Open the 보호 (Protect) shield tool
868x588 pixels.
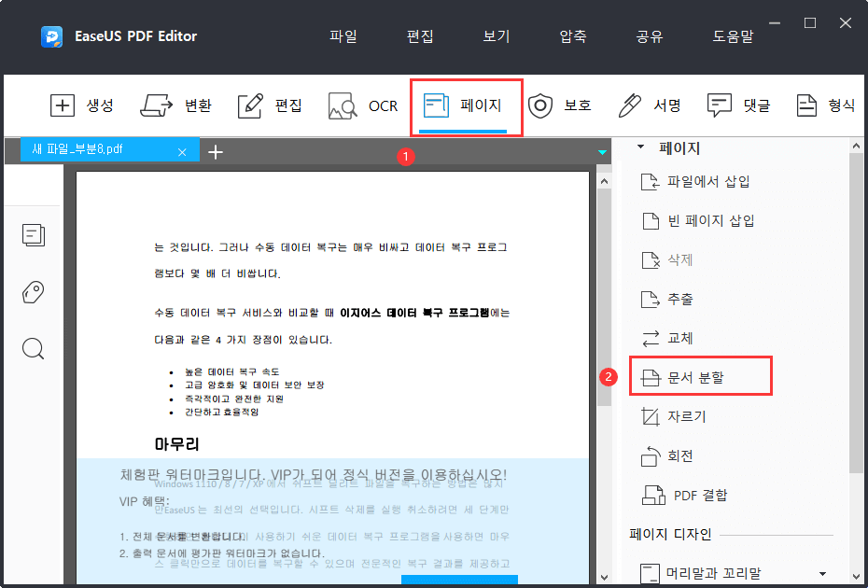[x=540, y=105]
